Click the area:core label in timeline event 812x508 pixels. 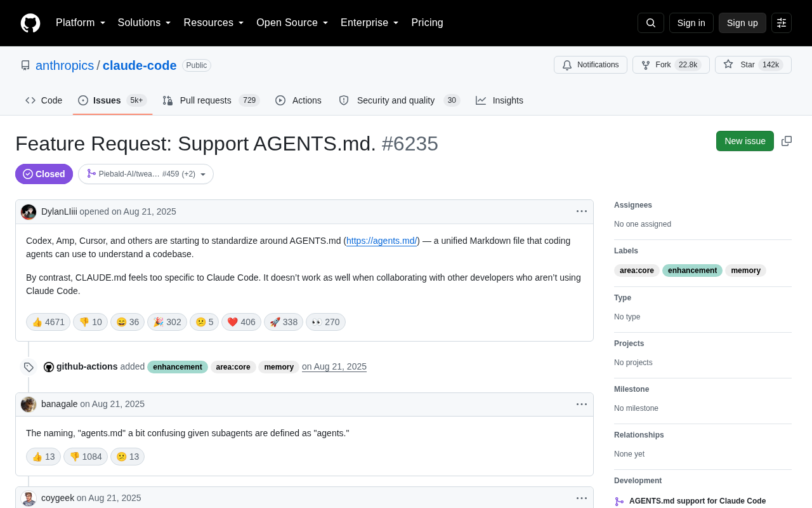point(233,367)
